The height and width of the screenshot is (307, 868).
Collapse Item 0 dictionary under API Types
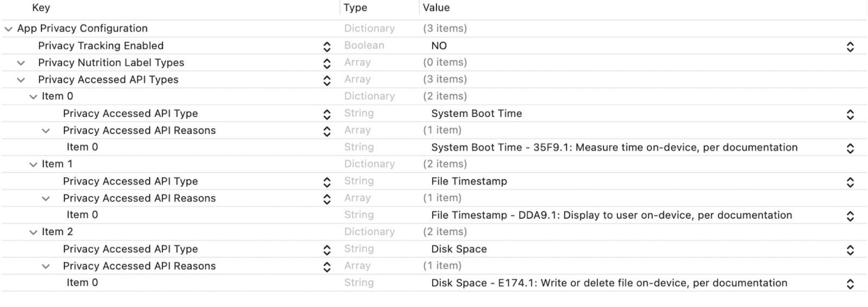click(33, 97)
